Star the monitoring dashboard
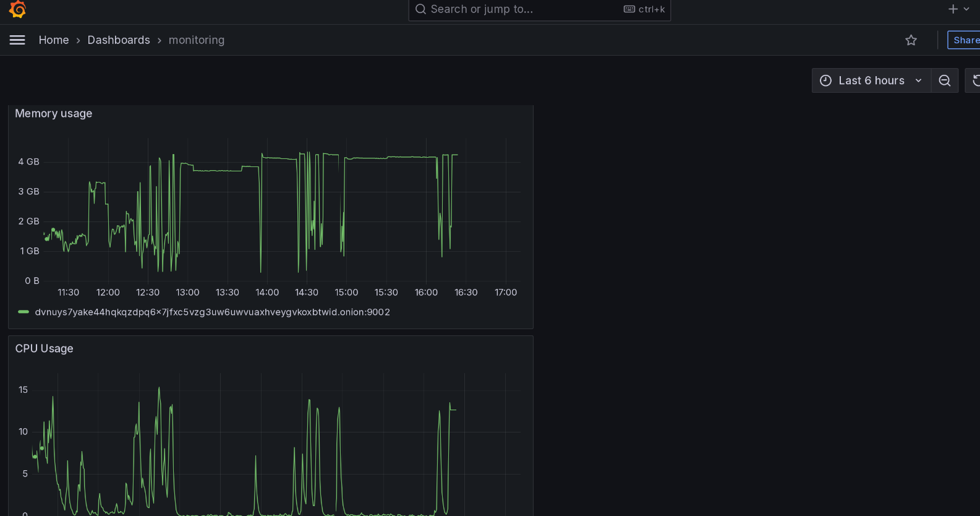 pos(911,40)
